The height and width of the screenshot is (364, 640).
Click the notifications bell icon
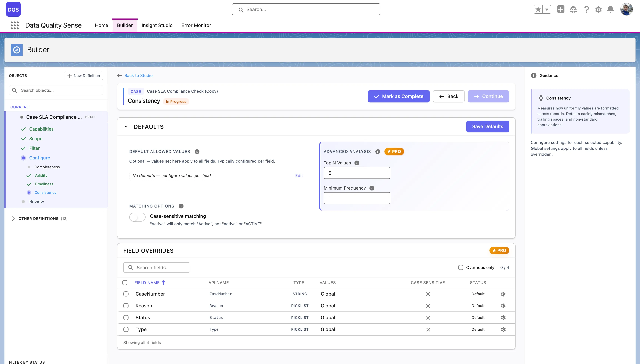[x=610, y=9]
